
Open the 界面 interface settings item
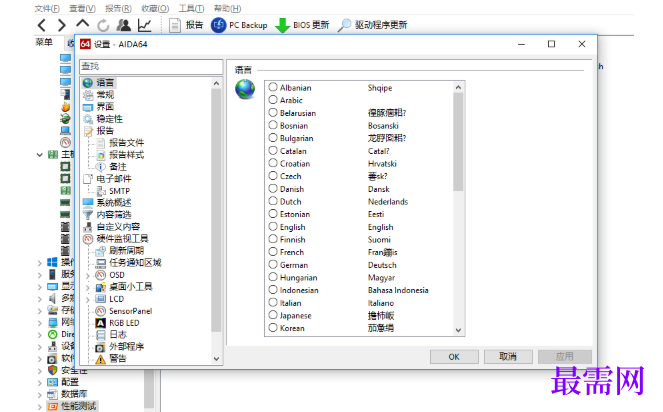pos(99,107)
